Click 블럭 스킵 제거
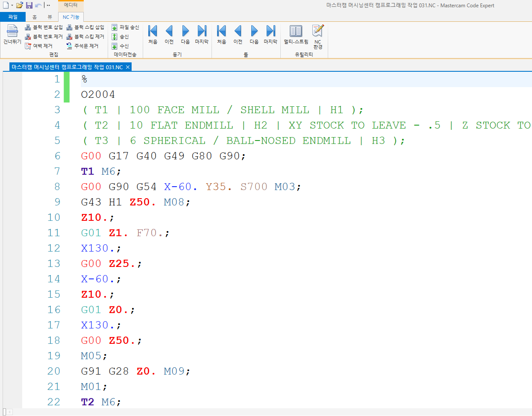Image resolution: width=532 pixels, height=416 pixels. 85,37
